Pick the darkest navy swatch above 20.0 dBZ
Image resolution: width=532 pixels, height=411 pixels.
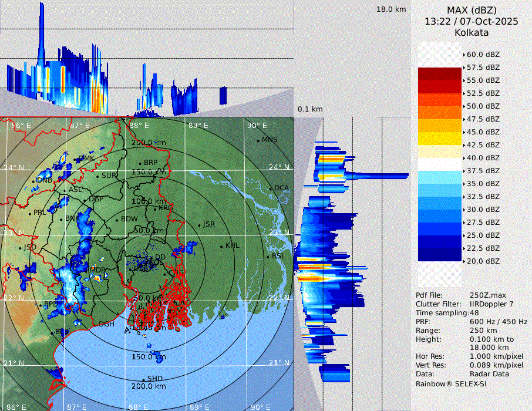(x=440, y=254)
